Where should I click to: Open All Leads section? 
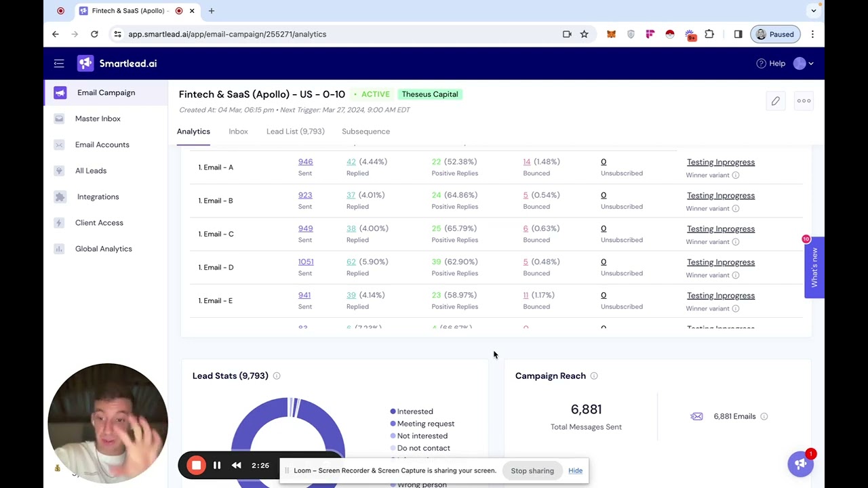pos(90,171)
